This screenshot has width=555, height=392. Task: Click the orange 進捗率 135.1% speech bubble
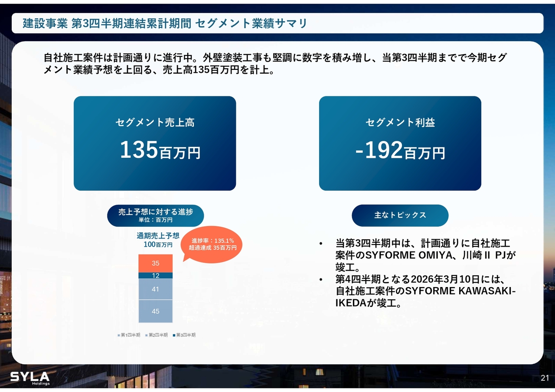point(212,244)
